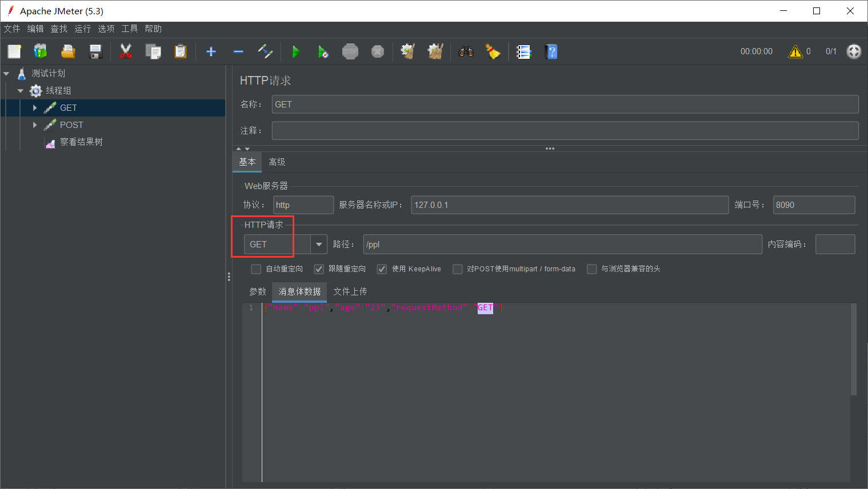The width and height of the screenshot is (868, 489).
Task: Select 察看结果树 listener in the tree
Action: 81,142
